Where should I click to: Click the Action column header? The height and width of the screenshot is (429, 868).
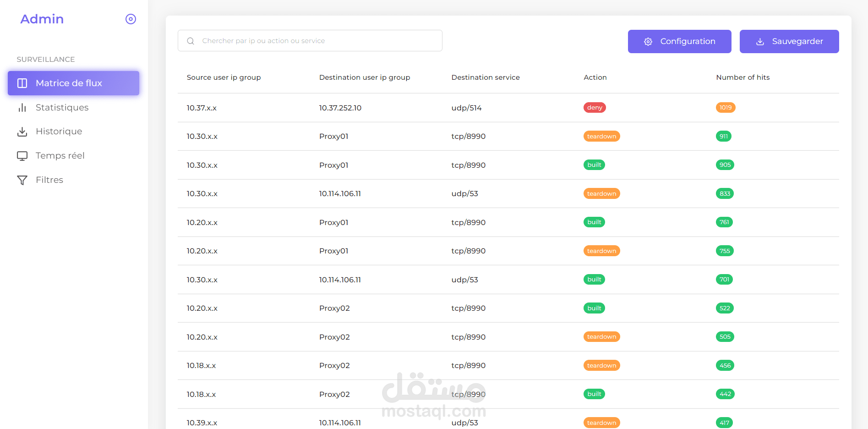(x=595, y=77)
